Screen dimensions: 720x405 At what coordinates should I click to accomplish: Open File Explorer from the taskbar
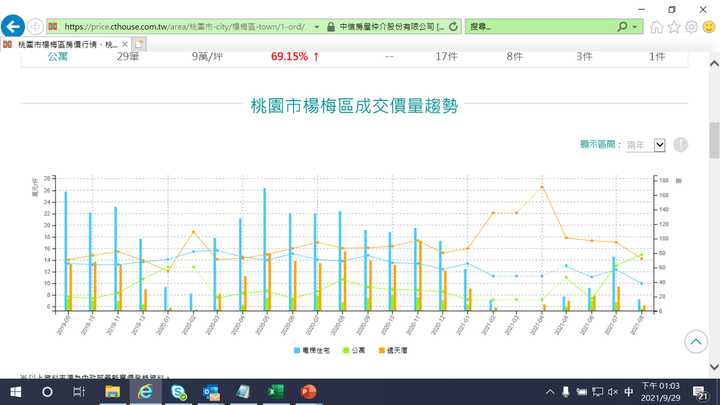click(112, 392)
